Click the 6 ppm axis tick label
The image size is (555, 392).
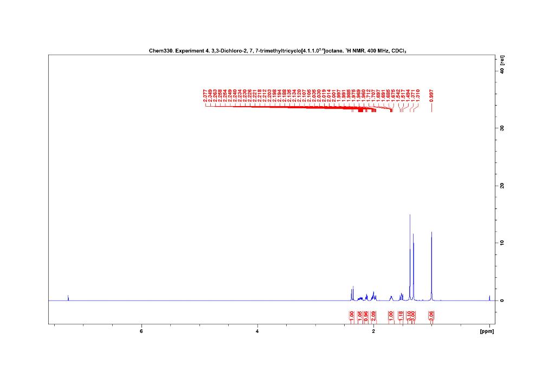coord(141,331)
